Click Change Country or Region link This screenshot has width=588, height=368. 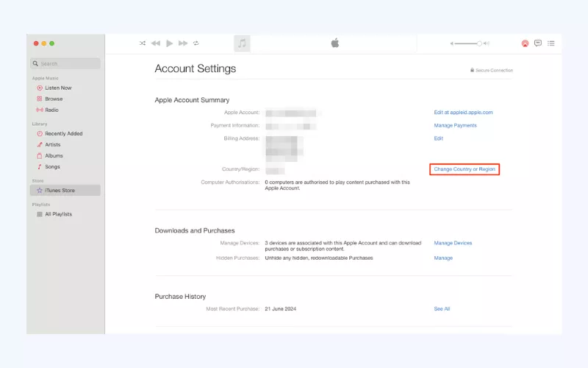(x=465, y=169)
